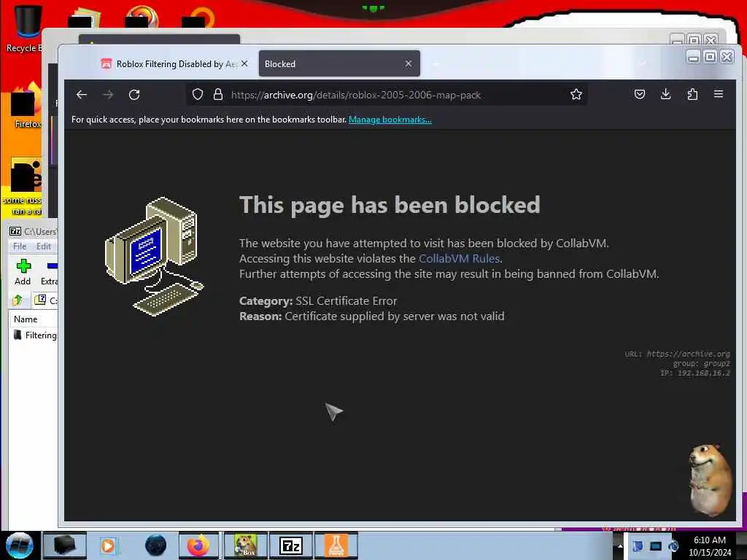Open the Sandboxie hamster taskbar icon
Image resolution: width=747 pixels, height=560 pixels.
246,545
